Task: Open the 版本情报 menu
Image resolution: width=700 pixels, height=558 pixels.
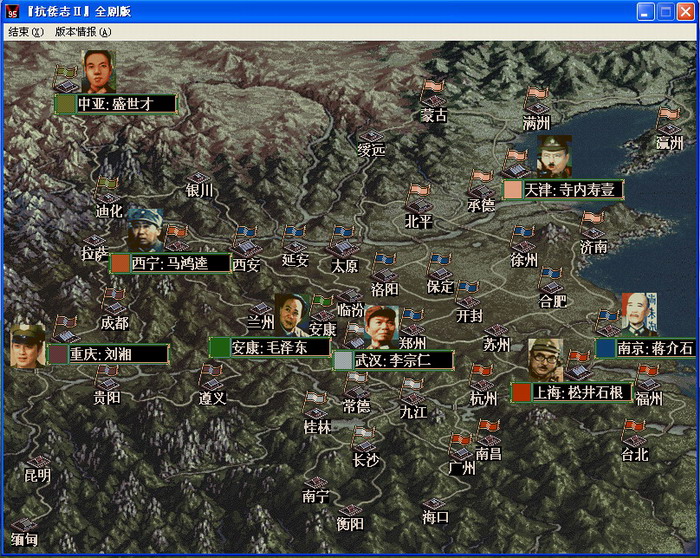Action: point(82,32)
